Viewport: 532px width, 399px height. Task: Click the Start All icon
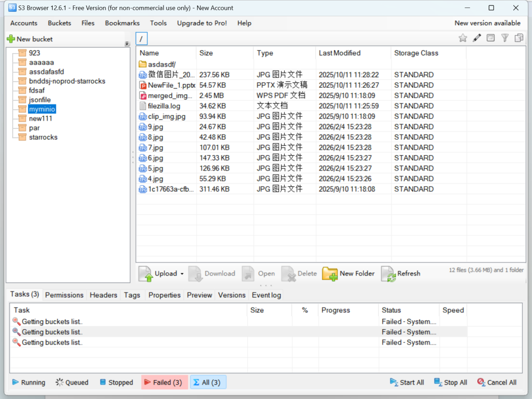(x=394, y=382)
